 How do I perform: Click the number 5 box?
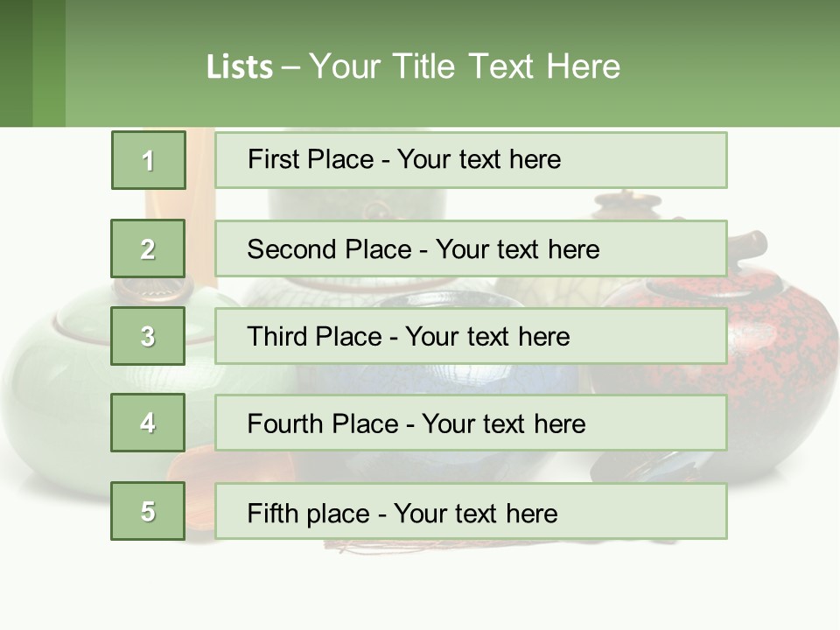pos(148,511)
